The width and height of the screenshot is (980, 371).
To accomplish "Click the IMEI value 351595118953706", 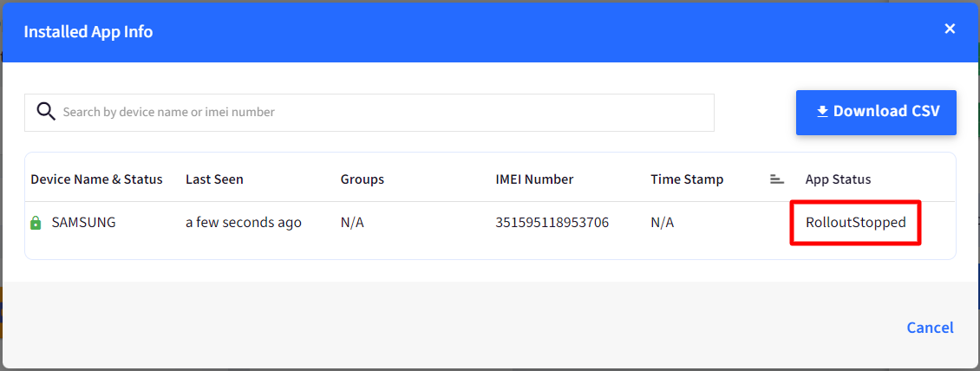I will point(552,222).
